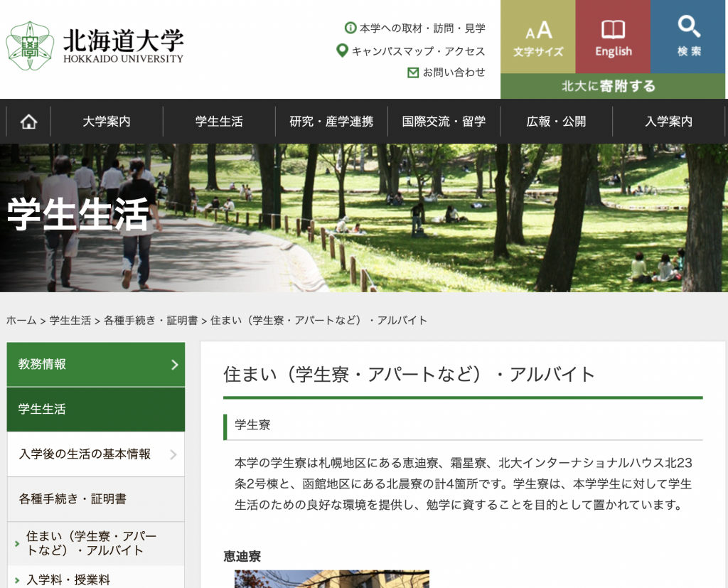Open the 大学案内 navigation menu
Image resolution: width=728 pixels, height=588 pixels.
[x=107, y=122]
